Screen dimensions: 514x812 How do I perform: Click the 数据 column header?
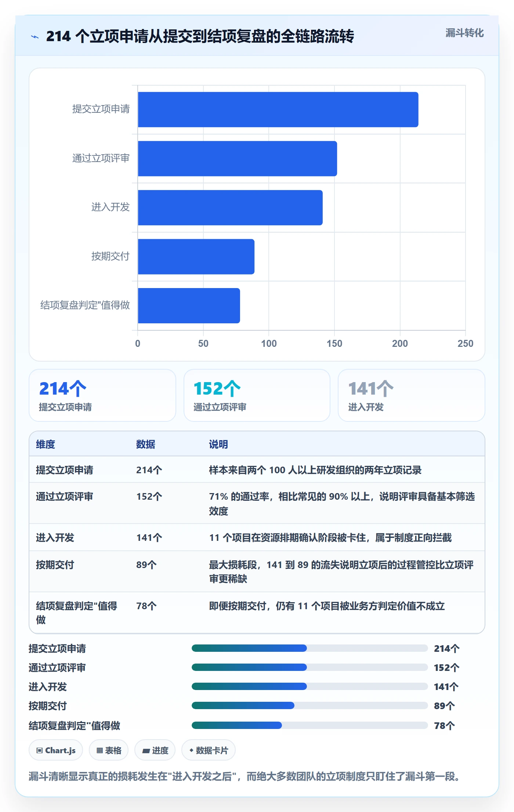146,444
